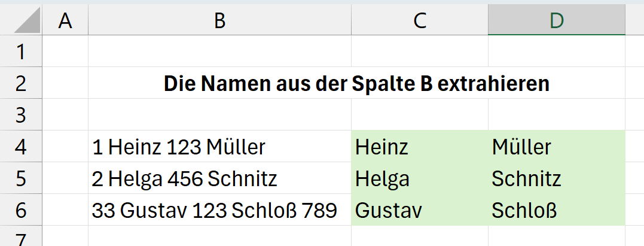
Task: Select column B header
Action: coord(219,20)
